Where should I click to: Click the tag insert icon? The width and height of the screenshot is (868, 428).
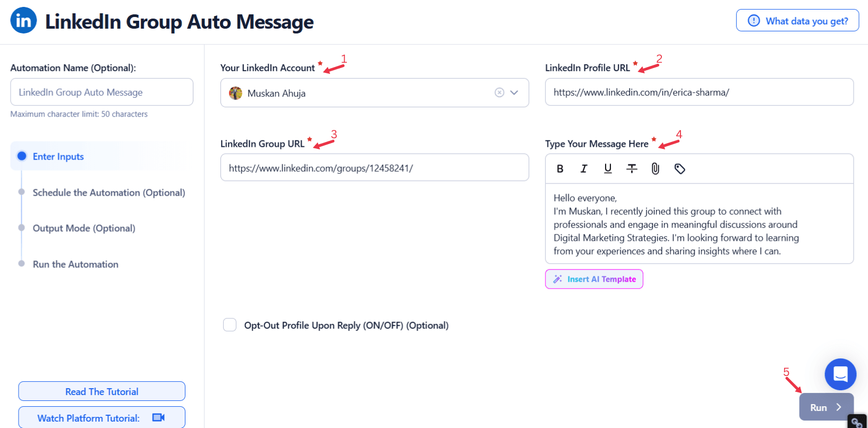pyautogui.click(x=679, y=169)
